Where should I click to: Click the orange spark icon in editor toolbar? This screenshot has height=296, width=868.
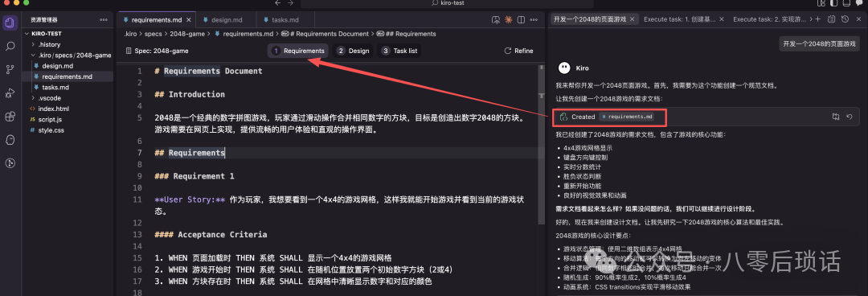508,20
